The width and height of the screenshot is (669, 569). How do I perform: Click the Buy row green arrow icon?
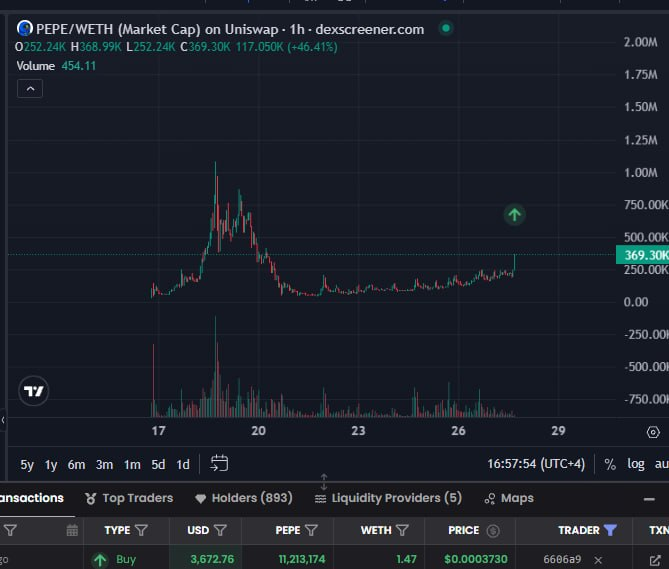click(x=100, y=560)
